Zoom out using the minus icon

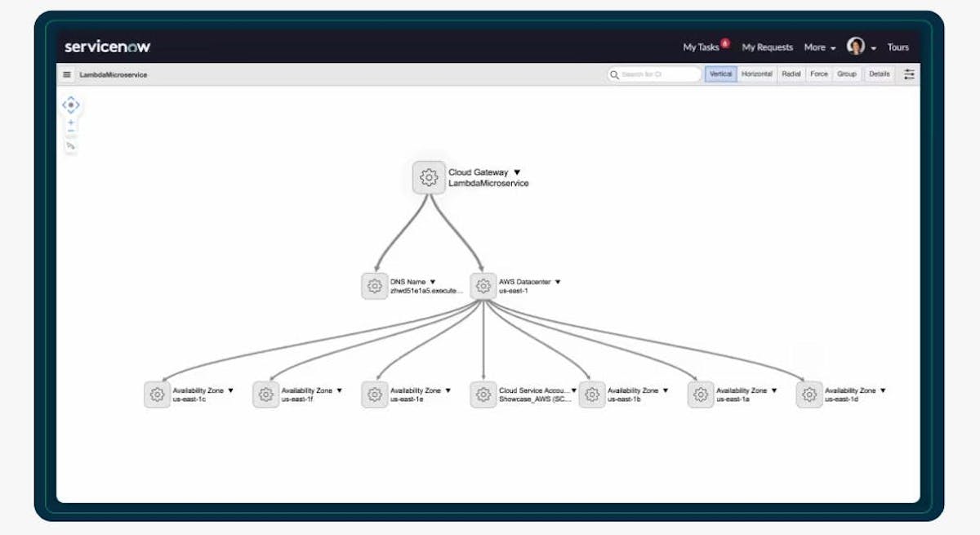(70, 129)
